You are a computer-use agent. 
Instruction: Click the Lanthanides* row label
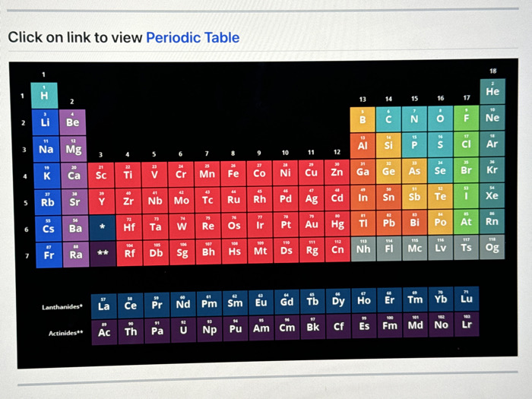62,307
